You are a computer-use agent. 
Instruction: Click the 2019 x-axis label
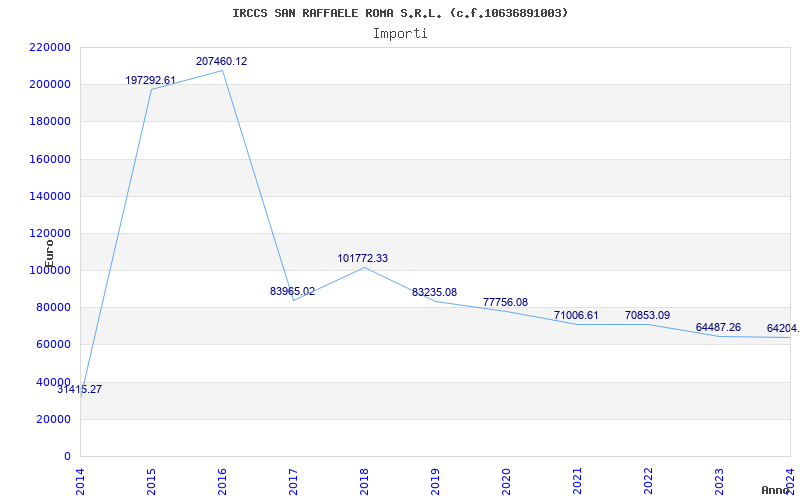coord(435,481)
